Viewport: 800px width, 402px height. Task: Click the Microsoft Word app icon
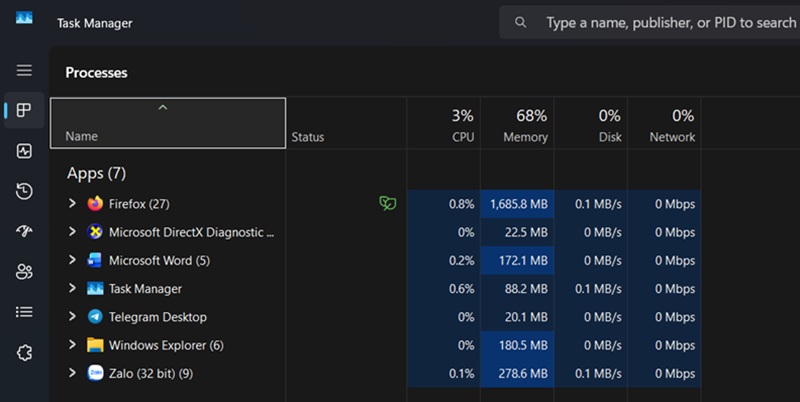(x=95, y=260)
